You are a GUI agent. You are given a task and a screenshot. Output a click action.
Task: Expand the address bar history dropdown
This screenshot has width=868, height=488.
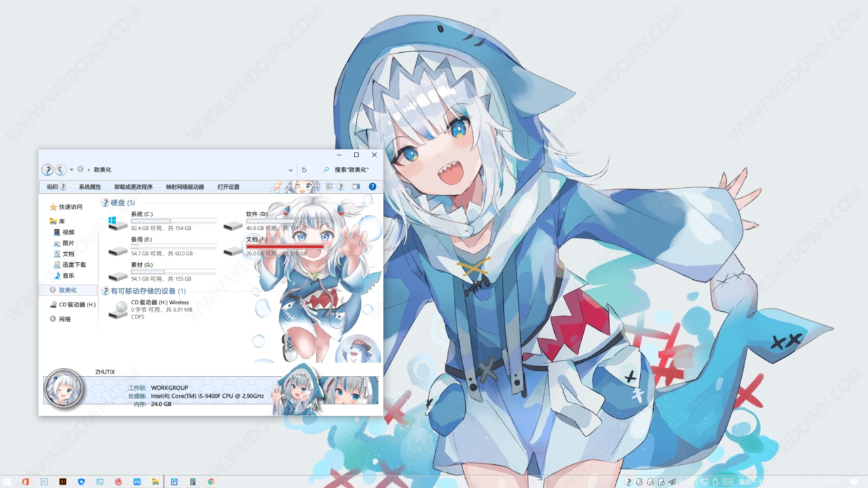(291, 170)
